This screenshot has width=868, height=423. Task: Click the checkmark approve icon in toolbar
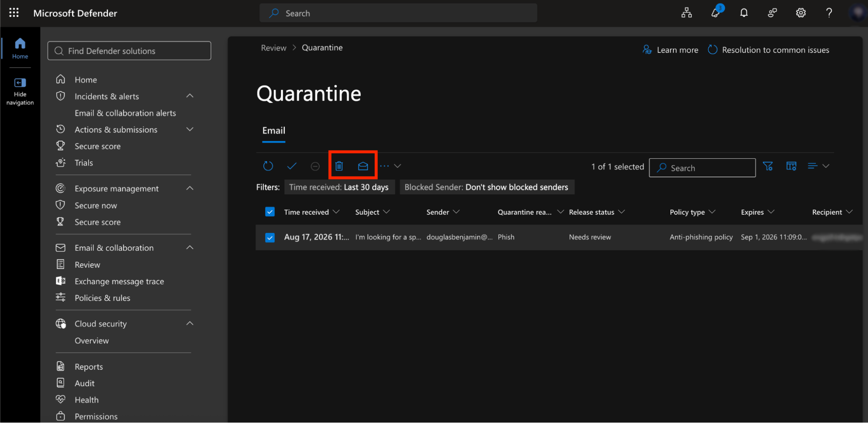coord(292,166)
